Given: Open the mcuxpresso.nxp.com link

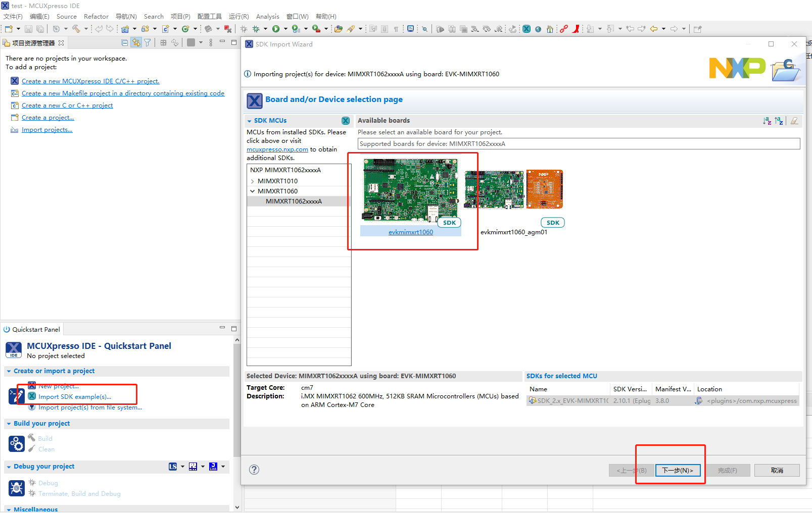Looking at the screenshot, I should (x=277, y=149).
